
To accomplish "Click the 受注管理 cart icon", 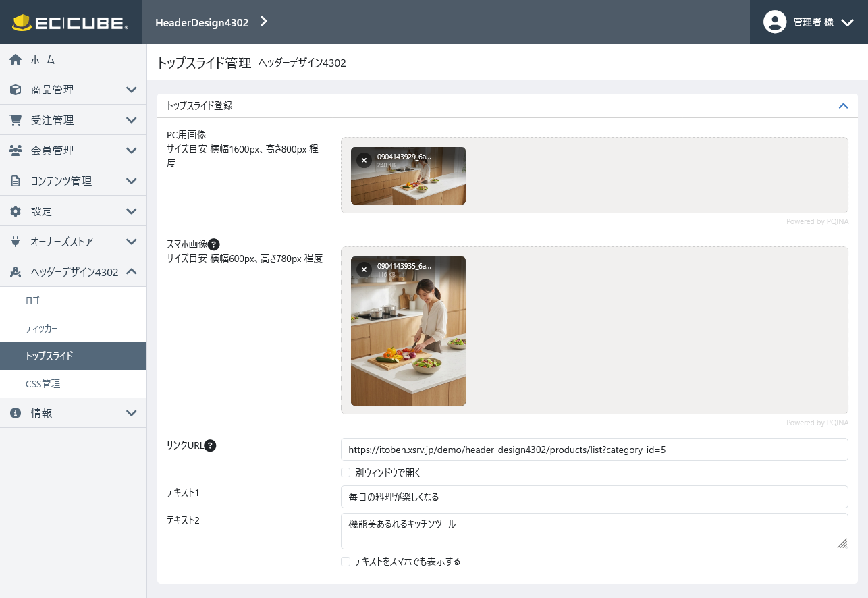I will (x=16, y=120).
